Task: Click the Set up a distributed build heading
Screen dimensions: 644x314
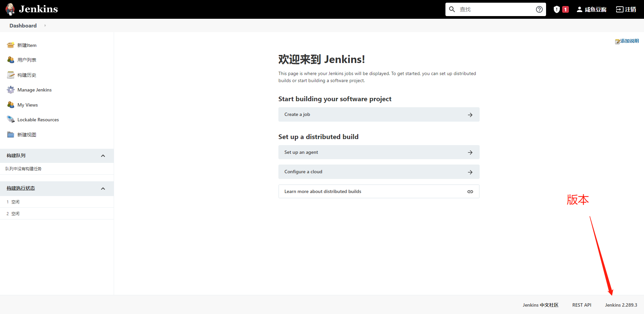Action: click(318, 137)
